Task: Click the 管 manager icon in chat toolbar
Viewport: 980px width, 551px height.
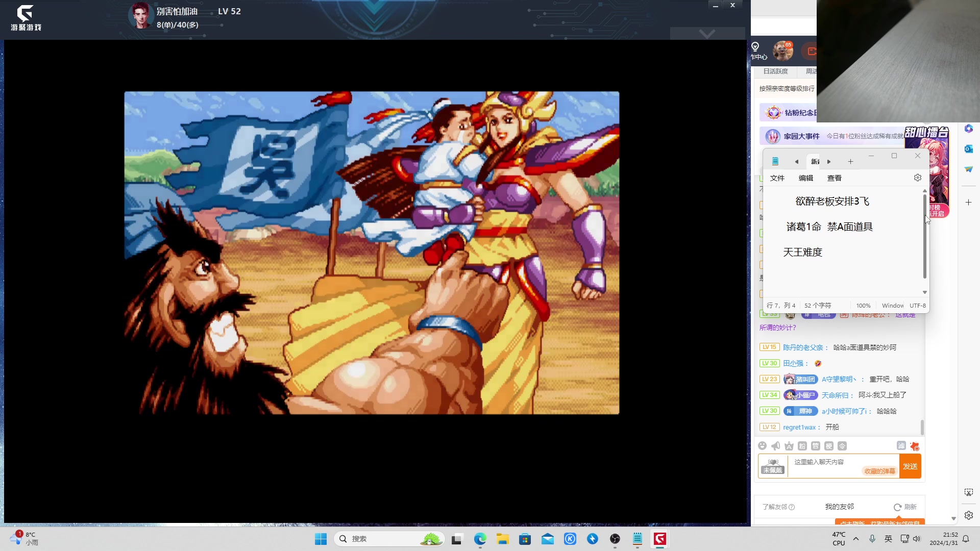Action: pyautogui.click(x=816, y=446)
